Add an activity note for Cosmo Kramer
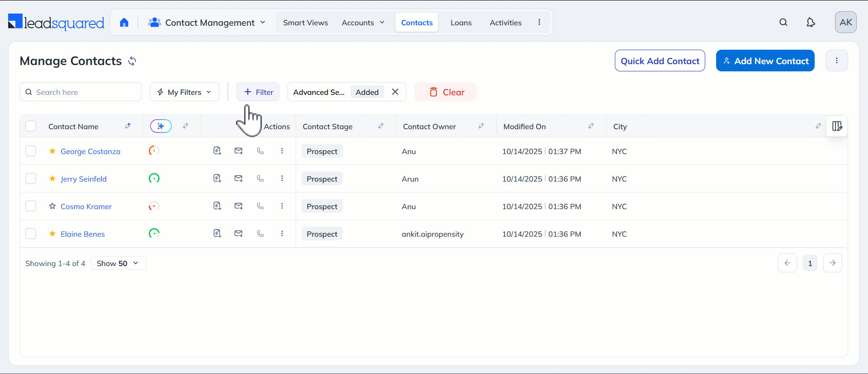868x374 pixels. [217, 206]
